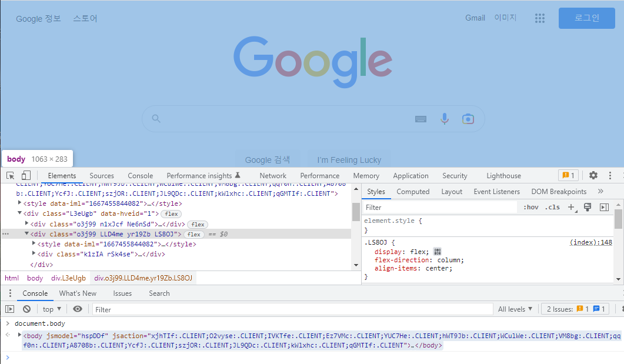This screenshot has height=364, width=624.
Task: Click the issues warning badge in DevTools toolbar
Action: (x=568, y=175)
